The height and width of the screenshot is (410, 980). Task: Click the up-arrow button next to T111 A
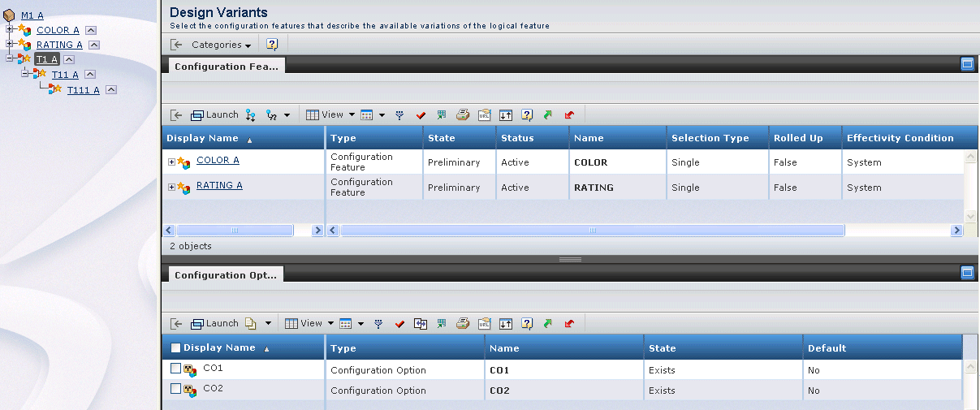pos(111,90)
